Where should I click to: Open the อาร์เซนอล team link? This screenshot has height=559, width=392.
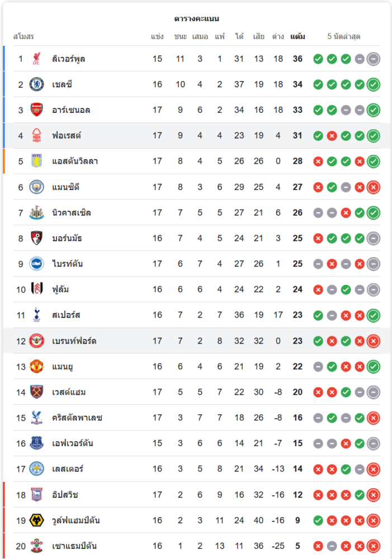(x=71, y=110)
